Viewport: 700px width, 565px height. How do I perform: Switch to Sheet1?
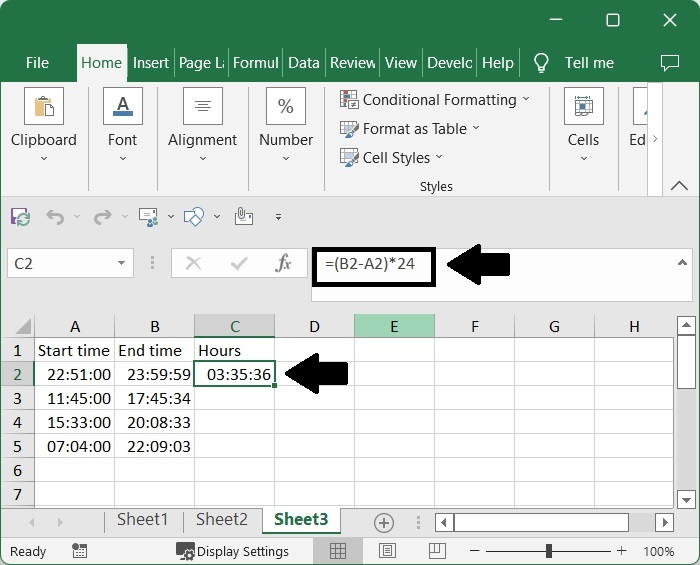click(142, 519)
